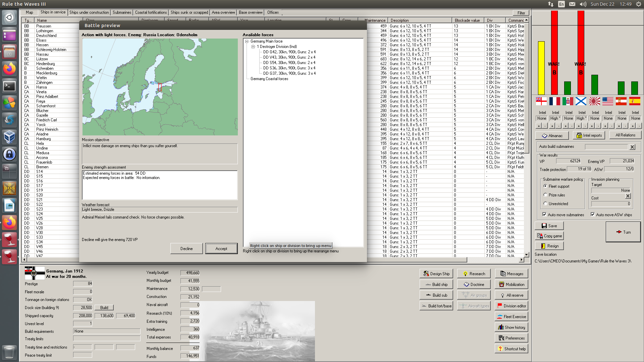Toggle Auto move ASW ships checkbox
This screenshot has height=362, width=644.
tap(593, 215)
